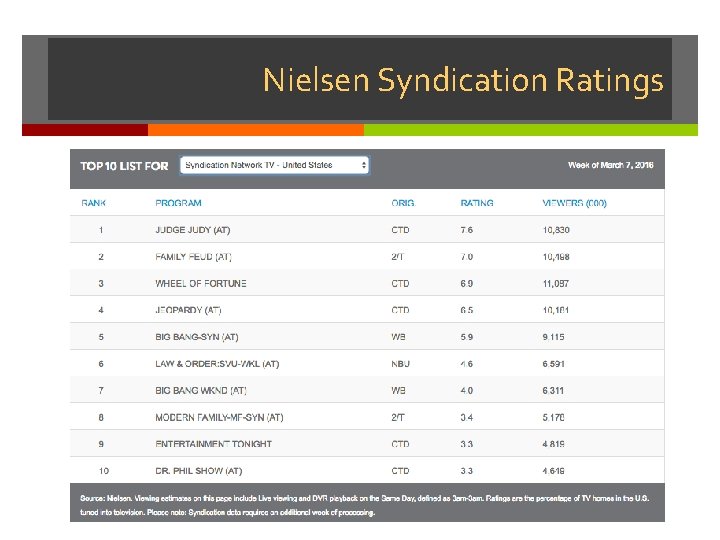The height and width of the screenshot is (540, 720).
Task: Click WB origin in Big Bang-Syn row
Action: point(399,337)
